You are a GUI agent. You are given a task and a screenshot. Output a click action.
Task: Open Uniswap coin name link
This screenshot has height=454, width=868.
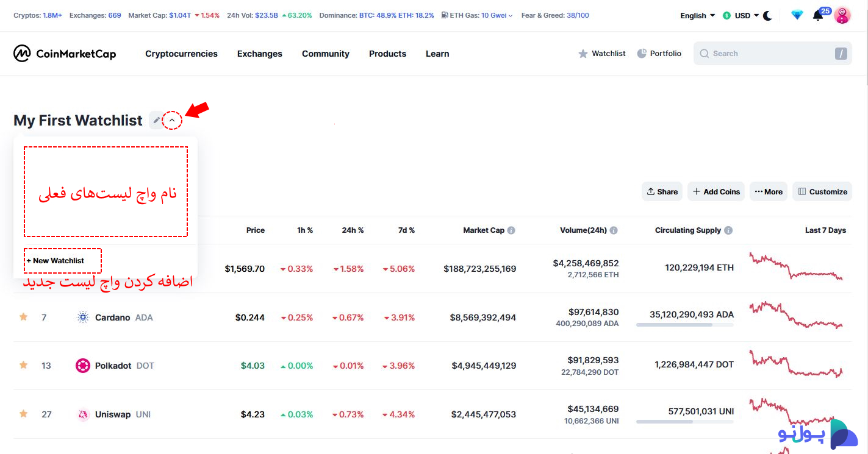click(113, 414)
